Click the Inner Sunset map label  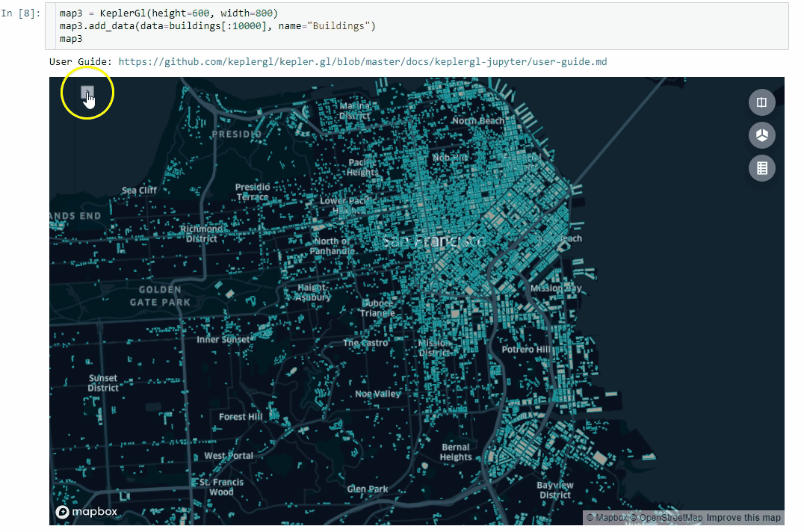click(x=223, y=339)
